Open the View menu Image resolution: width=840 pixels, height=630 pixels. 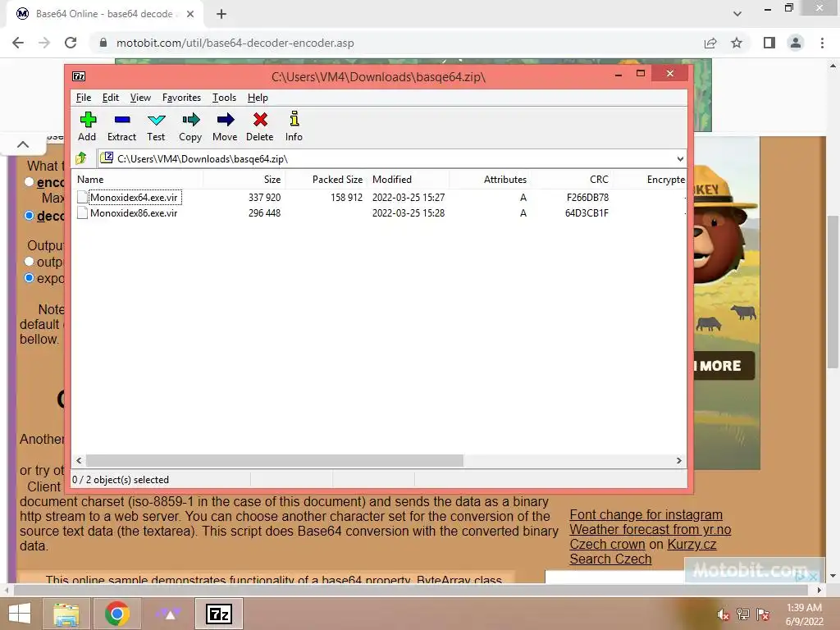140,98
